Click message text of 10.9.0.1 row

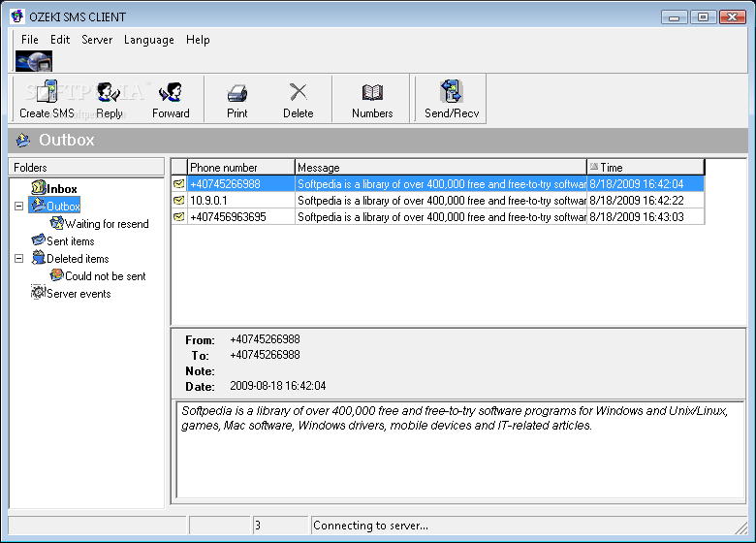(441, 200)
